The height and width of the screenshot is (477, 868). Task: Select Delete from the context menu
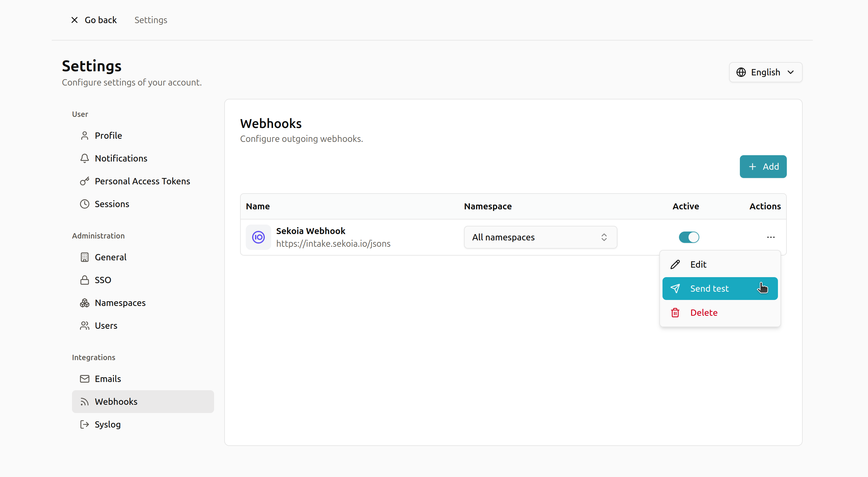point(703,312)
